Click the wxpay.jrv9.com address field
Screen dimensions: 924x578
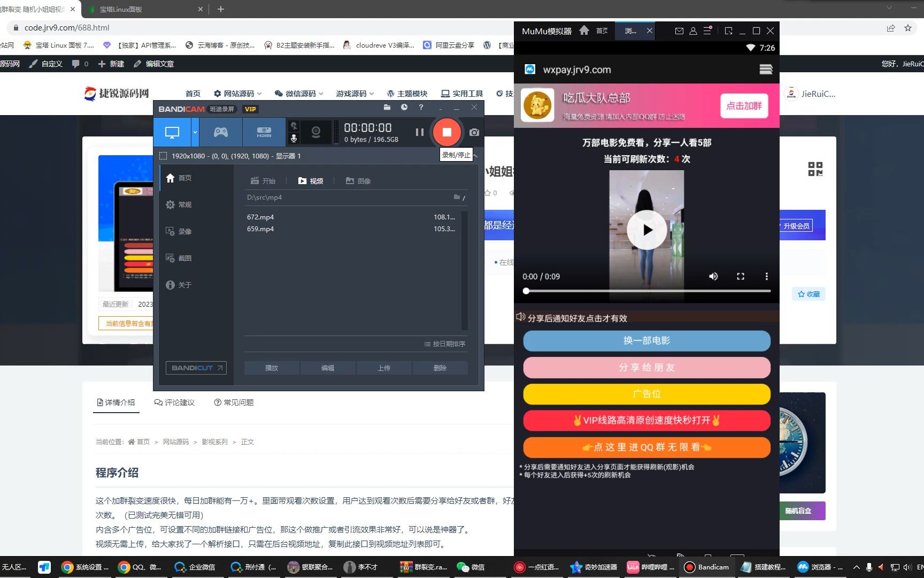click(x=577, y=70)
